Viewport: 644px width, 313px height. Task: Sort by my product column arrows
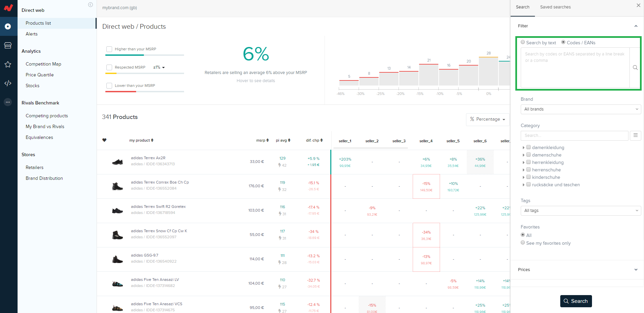point(152,140)
